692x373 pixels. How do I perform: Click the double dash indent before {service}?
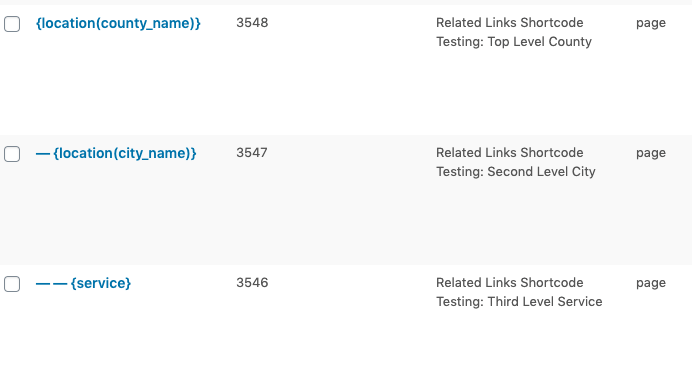tap(52, 283)
